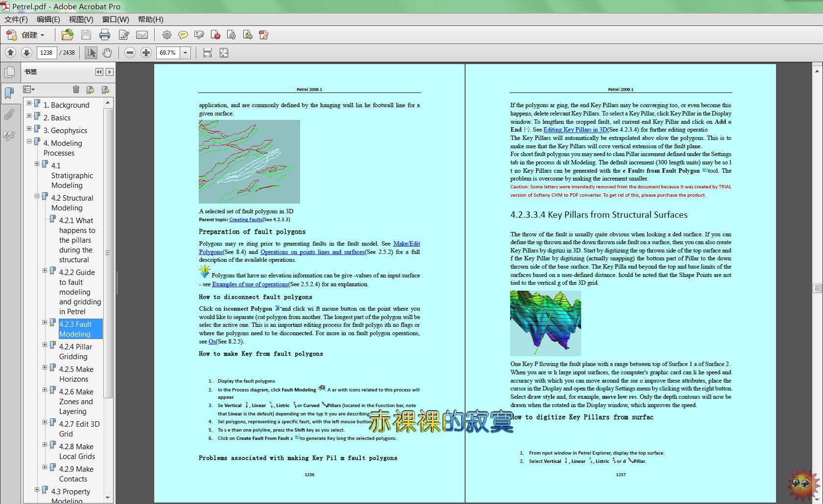The image size is (823, 504).
Task: Click the fit-width scrolling mode icon
Action: (208, 52)
